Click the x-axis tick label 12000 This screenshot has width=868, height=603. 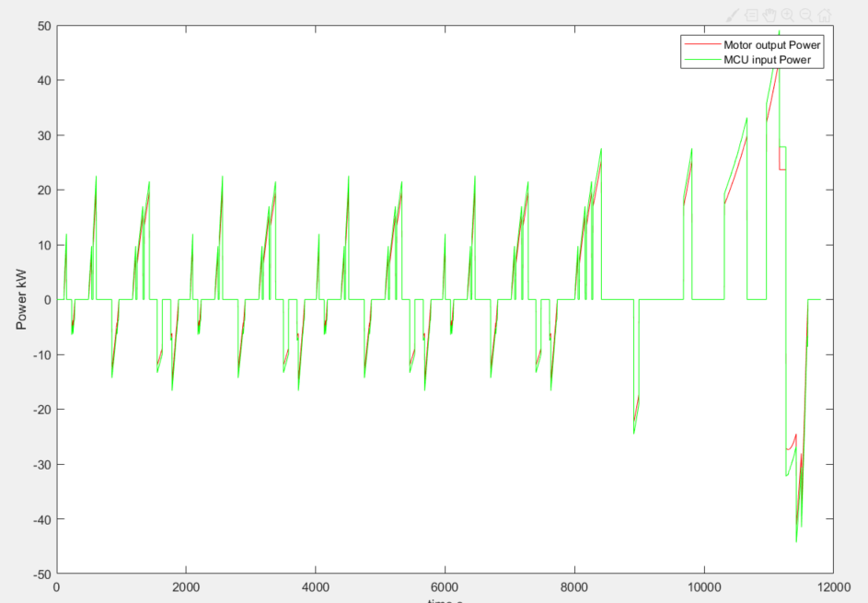833,587
